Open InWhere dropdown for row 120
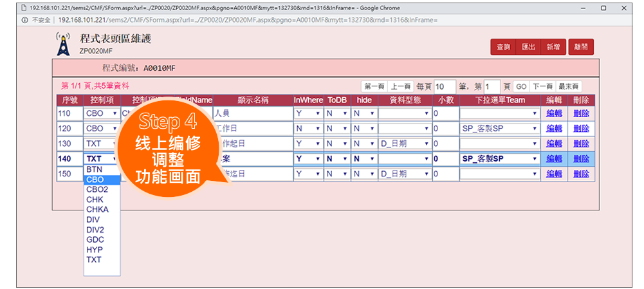This screenshot has width=644, height=289. (x=308, y=128)
